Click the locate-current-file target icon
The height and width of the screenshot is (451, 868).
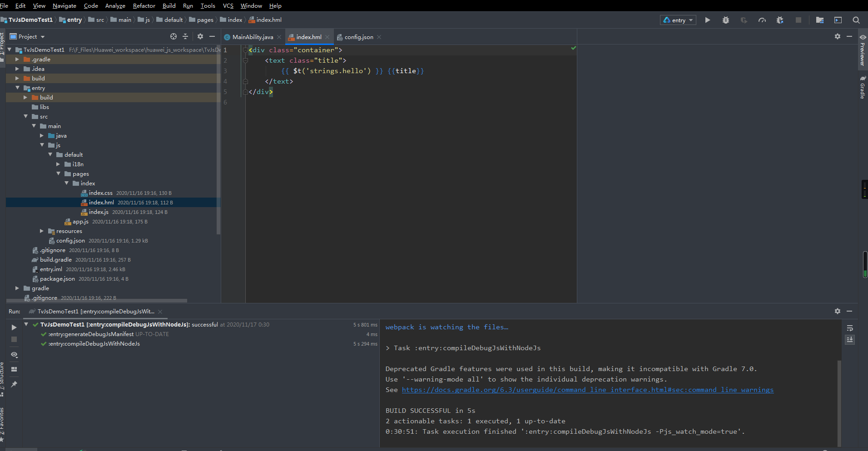pyautogui.click(x=173, y=36)
